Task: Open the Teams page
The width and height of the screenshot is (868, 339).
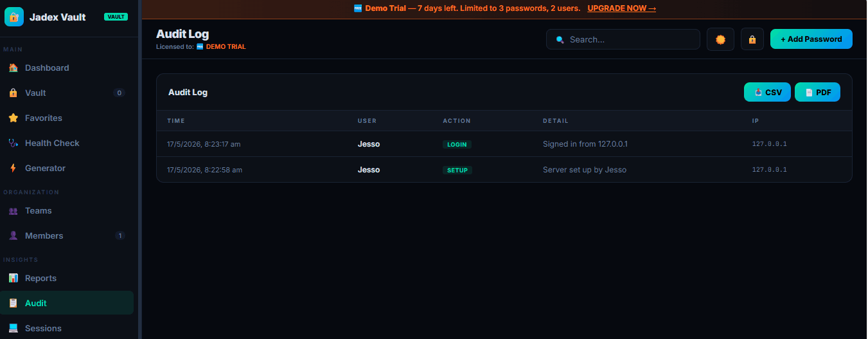Action: tap(68, 210)
